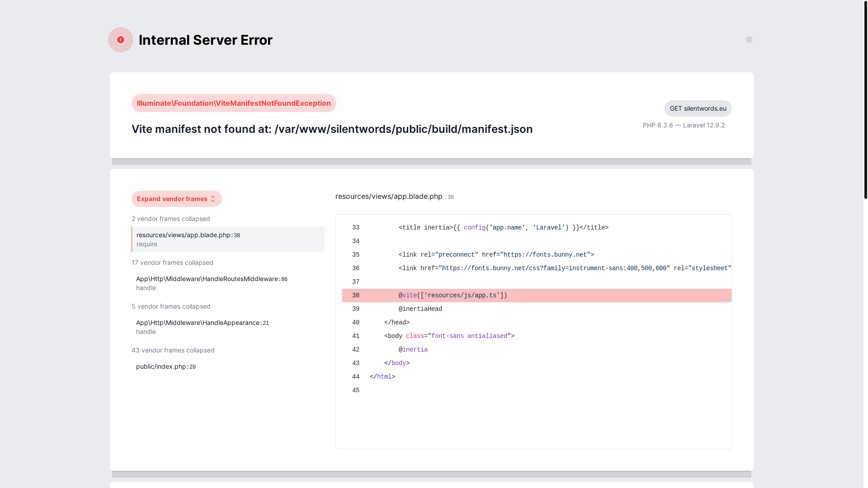Toggle the light/dark theme sun icon

(x=749, y=40)
